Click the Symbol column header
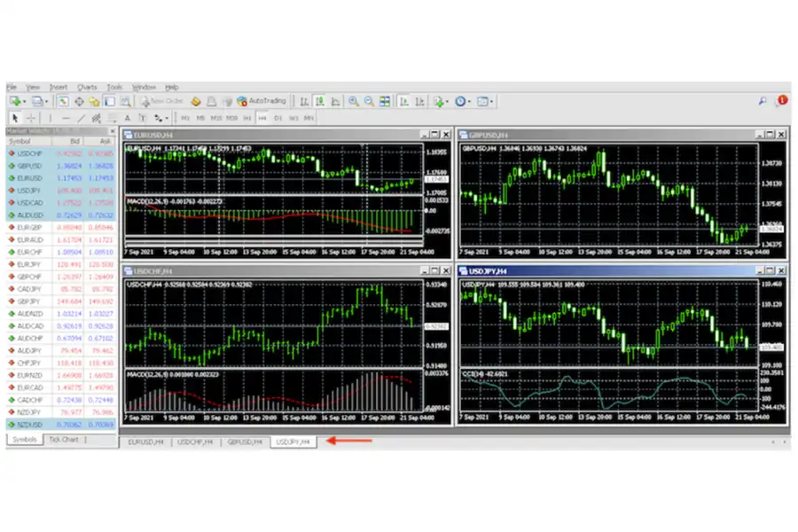This screenshot has width=798, height=532. point(28,142)
